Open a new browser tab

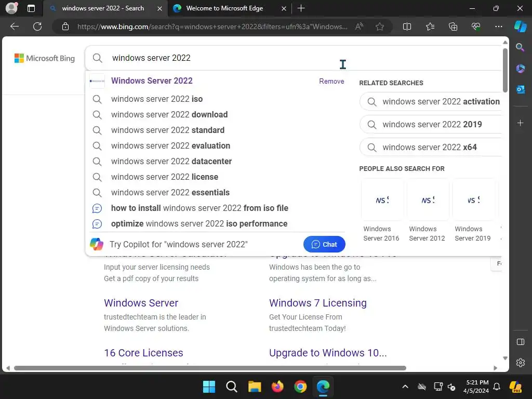point(301,8)
